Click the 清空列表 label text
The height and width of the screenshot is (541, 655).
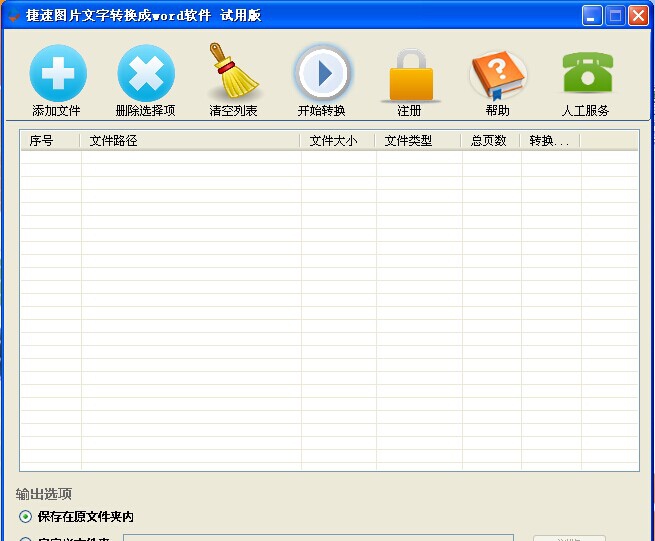[233, 111]
